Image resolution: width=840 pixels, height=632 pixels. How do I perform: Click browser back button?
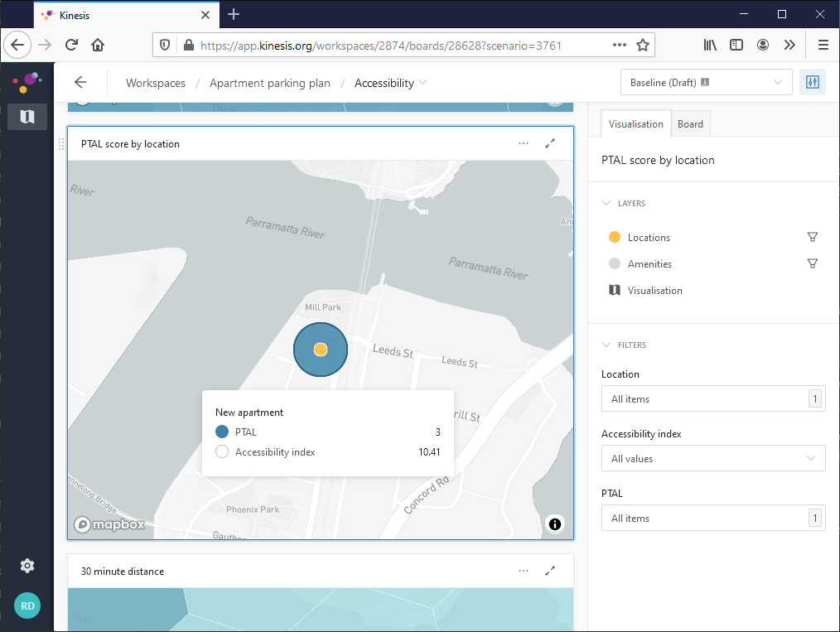[17, 45]
